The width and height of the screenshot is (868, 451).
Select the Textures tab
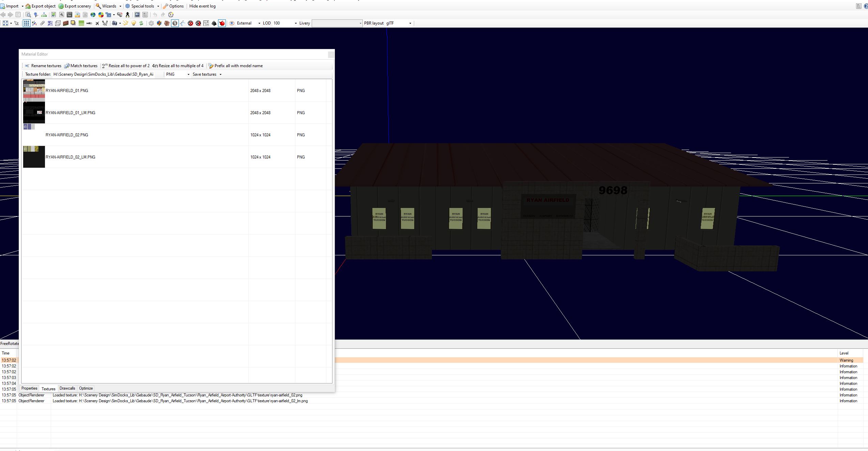(x=48, y=389)
